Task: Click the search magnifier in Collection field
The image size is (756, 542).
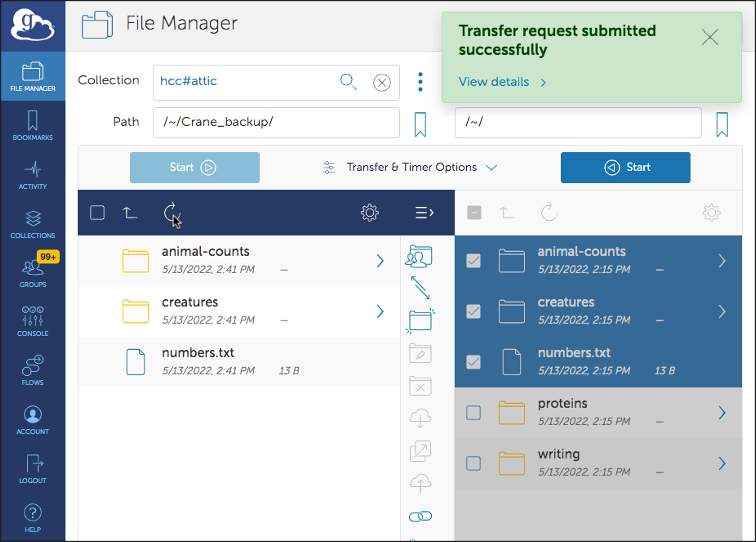Action: click(x=348, y=82)
